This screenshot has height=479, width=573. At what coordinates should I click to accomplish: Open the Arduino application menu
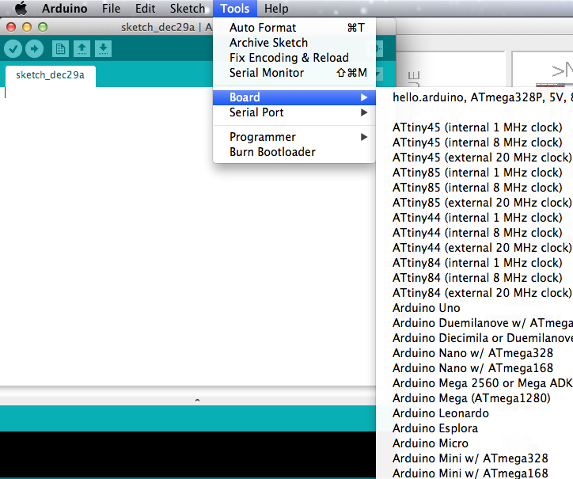pos(64,8)
